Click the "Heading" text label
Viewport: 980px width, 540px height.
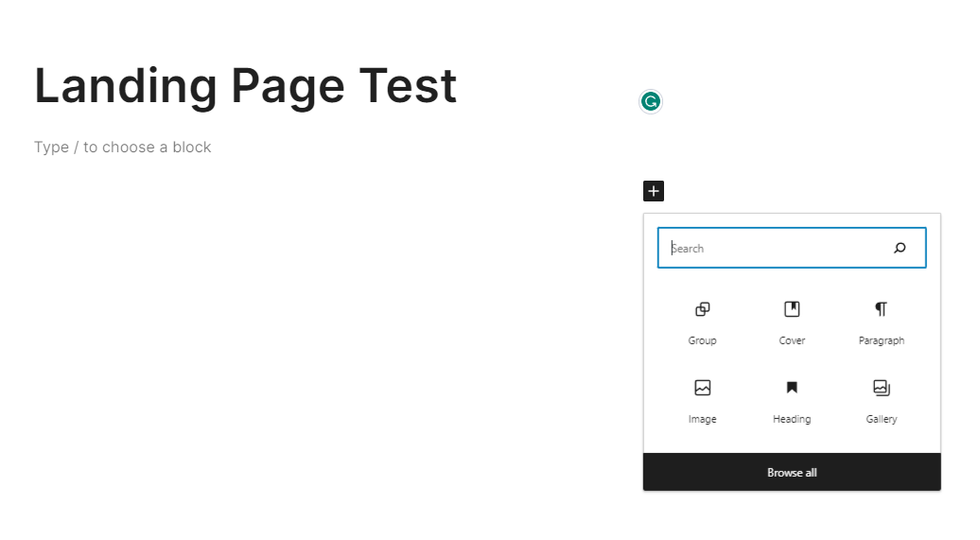792,419
